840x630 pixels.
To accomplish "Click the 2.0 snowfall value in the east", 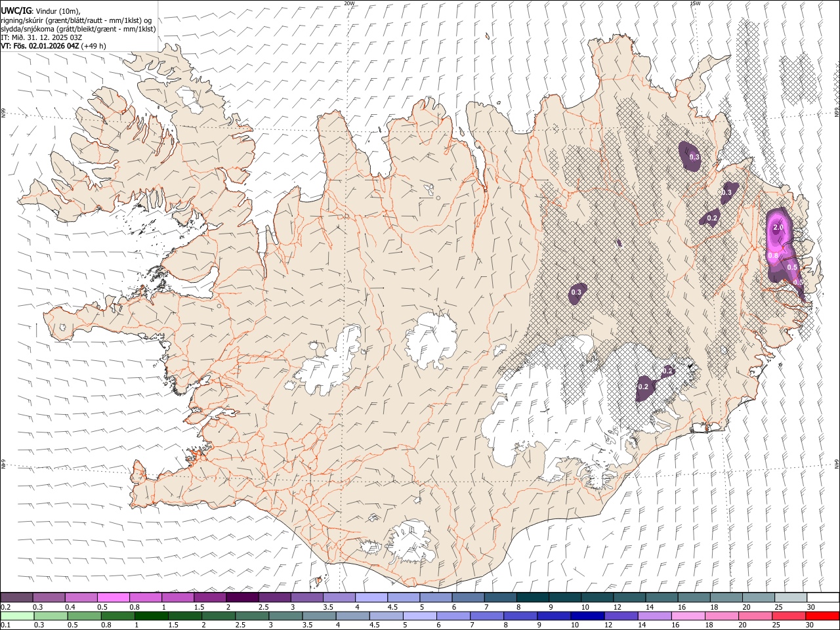I will (x=778, y=228).
